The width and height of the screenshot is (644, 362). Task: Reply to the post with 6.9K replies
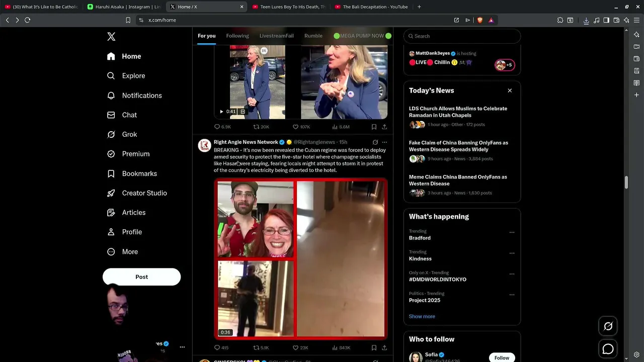coord(222,127)
